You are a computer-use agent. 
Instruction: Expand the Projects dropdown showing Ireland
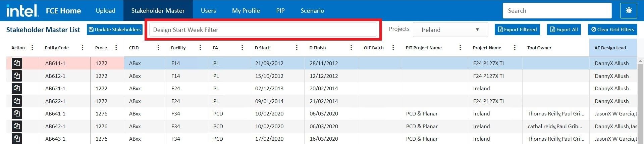pos(450,30)
